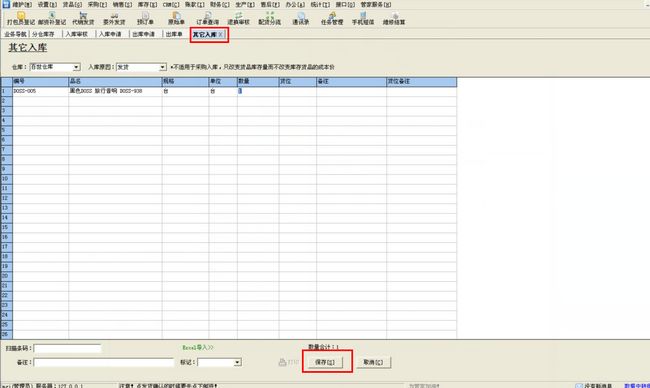
Task: Click the 数量 cell in row 1
Action: (x=258, y=91)
